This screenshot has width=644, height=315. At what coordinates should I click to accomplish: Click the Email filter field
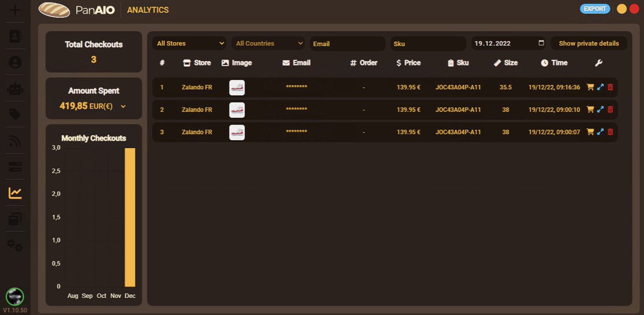pyautogui.click(x=348, y=43)
